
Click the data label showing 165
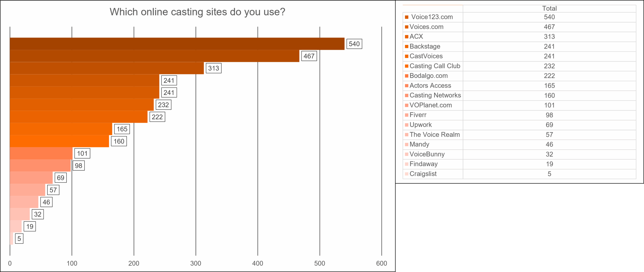coord(122,129)
